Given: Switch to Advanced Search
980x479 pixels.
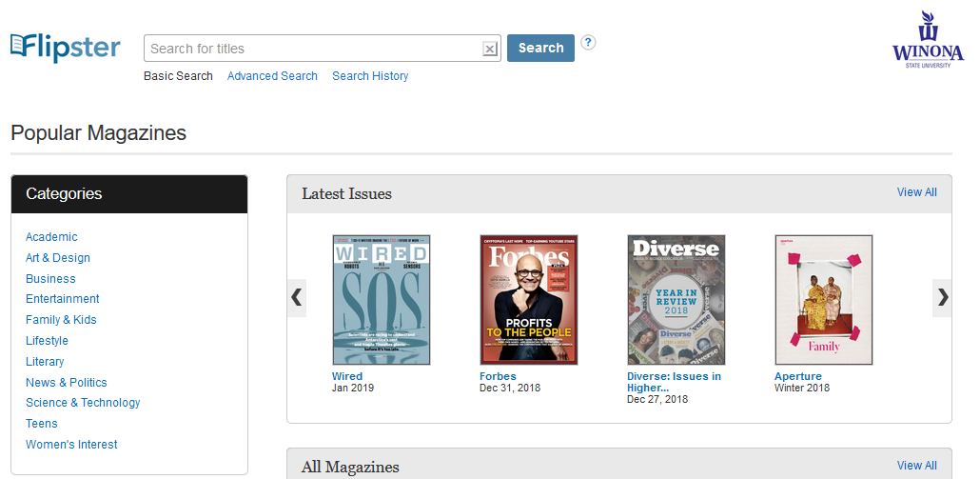Looking at the screenshot, I should tap(272, 75).
